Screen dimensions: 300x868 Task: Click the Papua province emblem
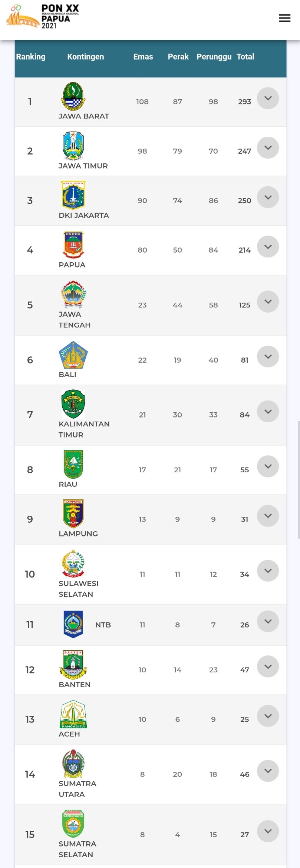pyautogui.click(x=73, y=245)
